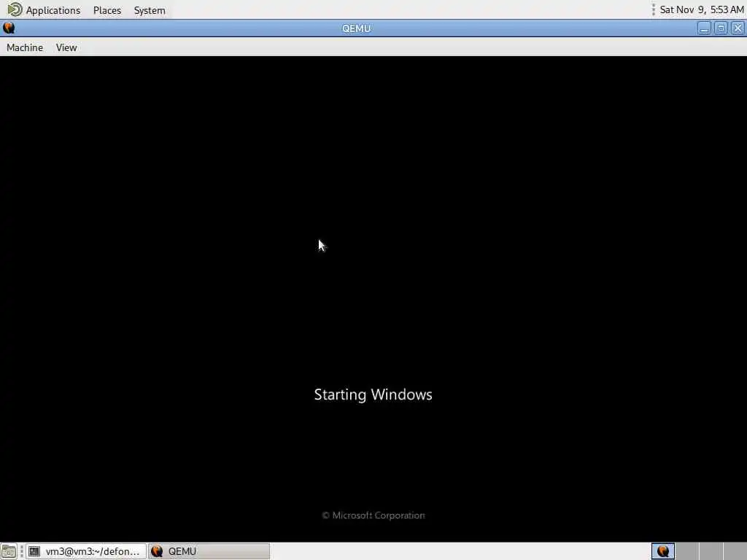
Task: Switch to the fourth workspace in switcher
Action: pos(735,551)
